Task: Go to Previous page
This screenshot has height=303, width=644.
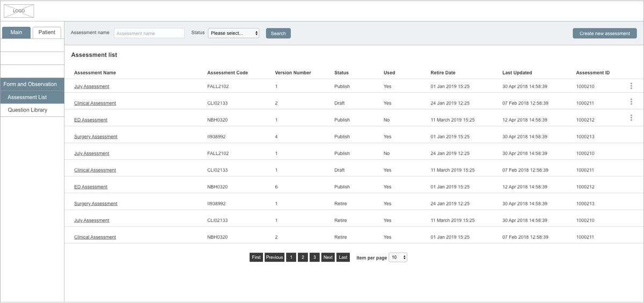Action: pos(274,257)
